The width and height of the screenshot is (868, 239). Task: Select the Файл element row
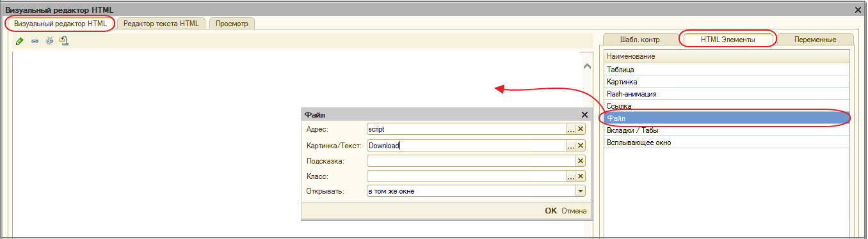click(727, 118)
